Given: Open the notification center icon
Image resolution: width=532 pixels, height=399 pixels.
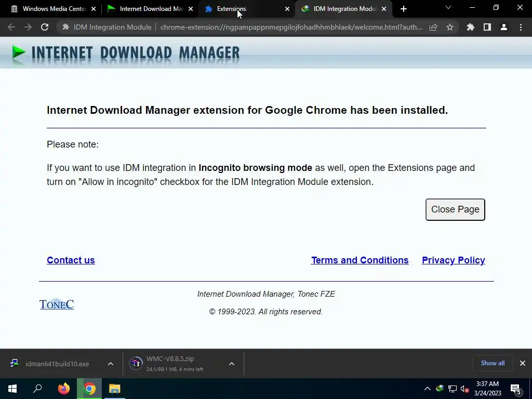Looking at the screenshot, I should [516, 390].
